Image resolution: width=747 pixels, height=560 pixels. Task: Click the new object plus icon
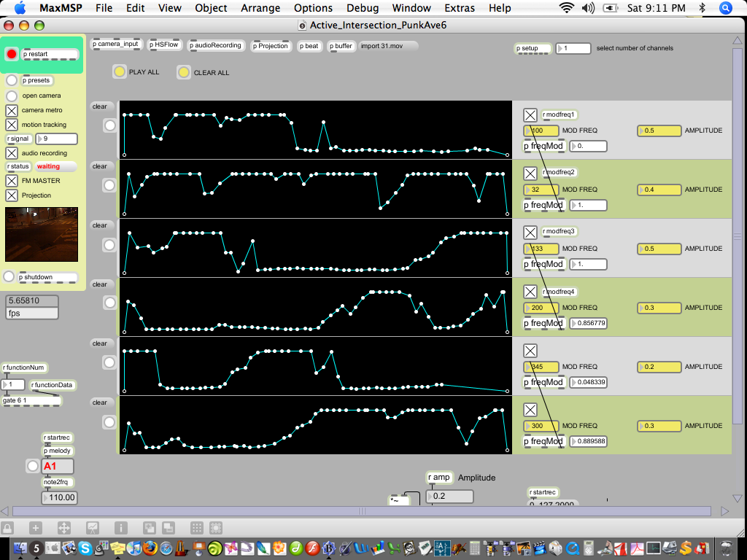click(35, 528)
